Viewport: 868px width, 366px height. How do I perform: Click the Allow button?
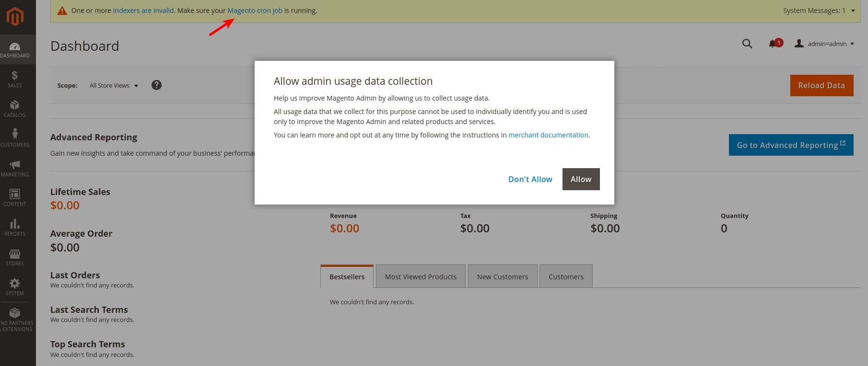point(581,179)
